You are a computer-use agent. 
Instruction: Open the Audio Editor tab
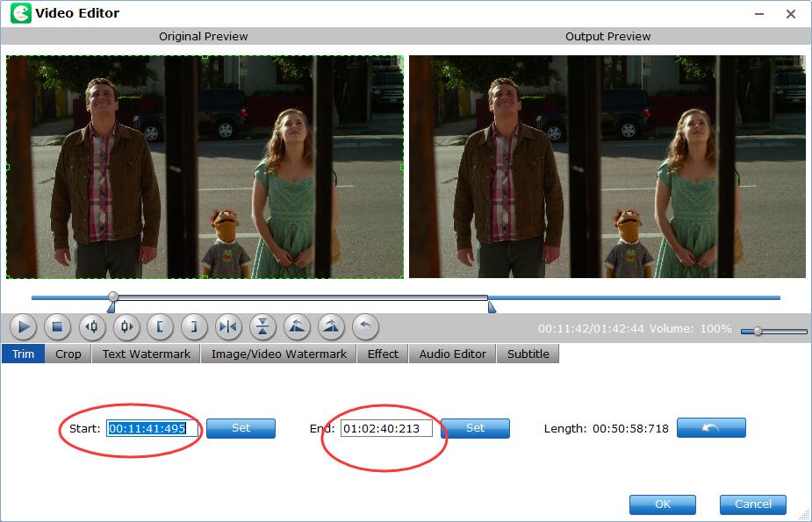coord(453,354)
